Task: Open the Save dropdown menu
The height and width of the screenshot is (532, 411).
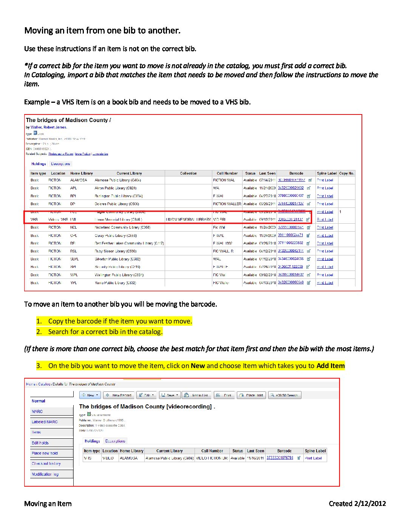Action: (x=169, y=395)
